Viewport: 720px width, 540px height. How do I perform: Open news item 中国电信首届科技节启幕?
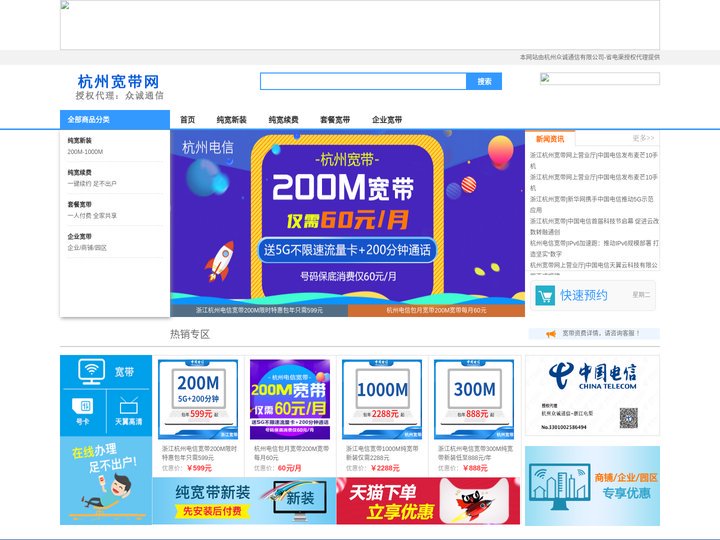[x=594, y=226]
